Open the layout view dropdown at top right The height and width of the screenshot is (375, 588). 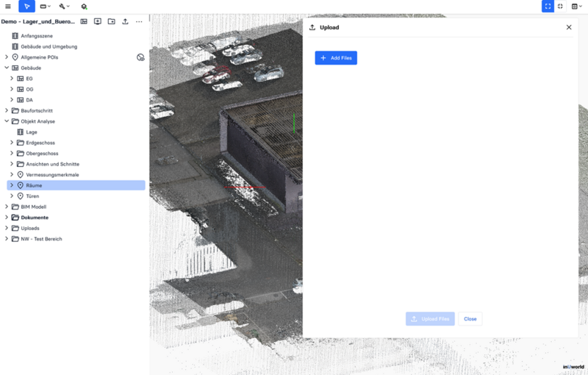pos(577,6)
